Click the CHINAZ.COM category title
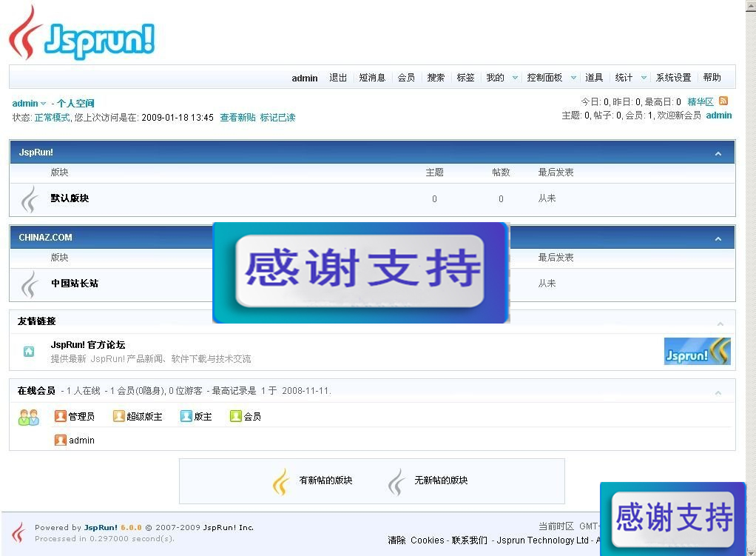Viewport: 756px width, 556px height. click(x=45, y=238)
